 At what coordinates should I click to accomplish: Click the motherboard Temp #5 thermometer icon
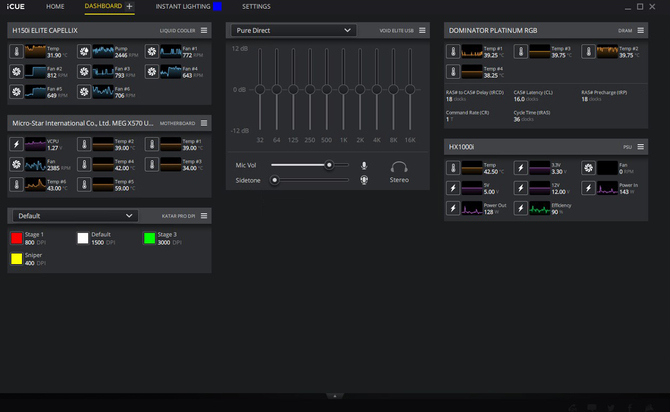pos(84,184)
